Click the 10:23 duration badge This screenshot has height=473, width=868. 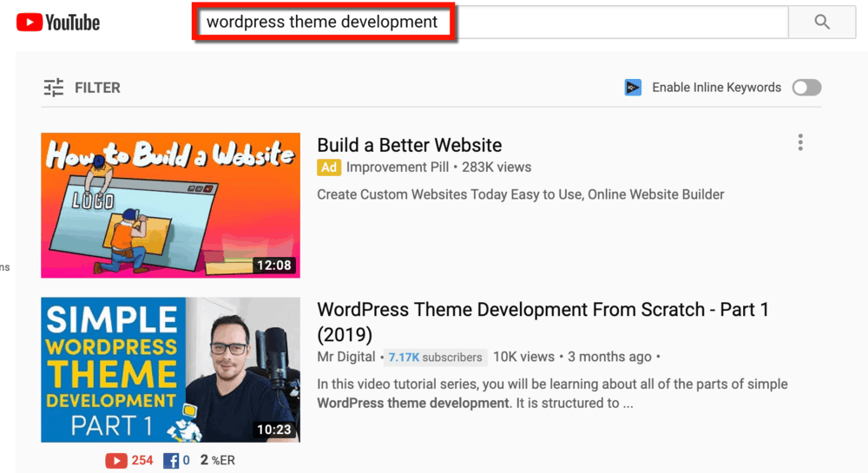274,430
